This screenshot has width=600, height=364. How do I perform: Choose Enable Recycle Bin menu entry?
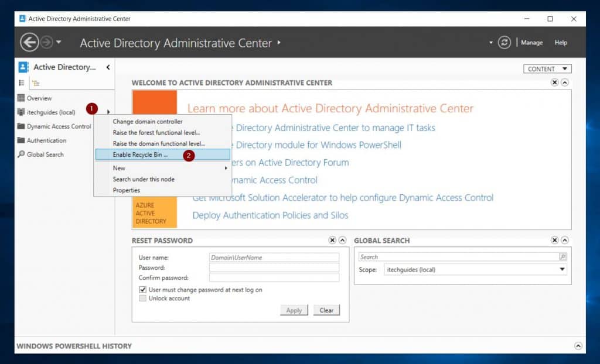pyautogui.click(x=163, y=154)
